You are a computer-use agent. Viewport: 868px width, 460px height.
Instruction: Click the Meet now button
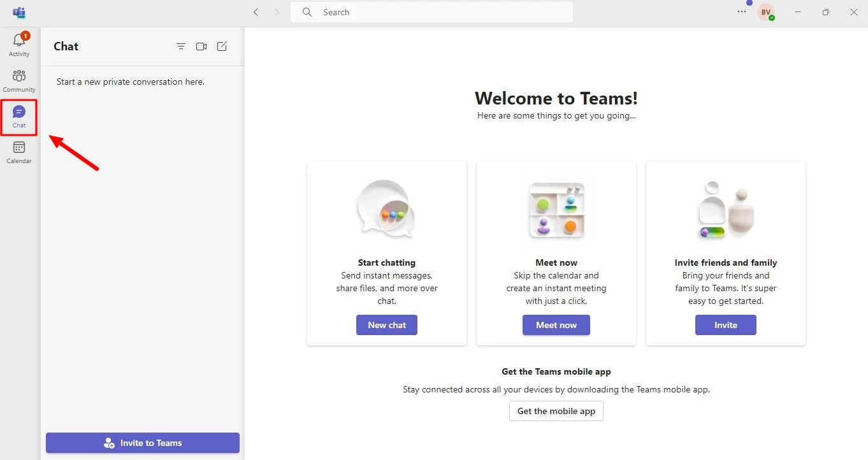[x=556, y=325]
